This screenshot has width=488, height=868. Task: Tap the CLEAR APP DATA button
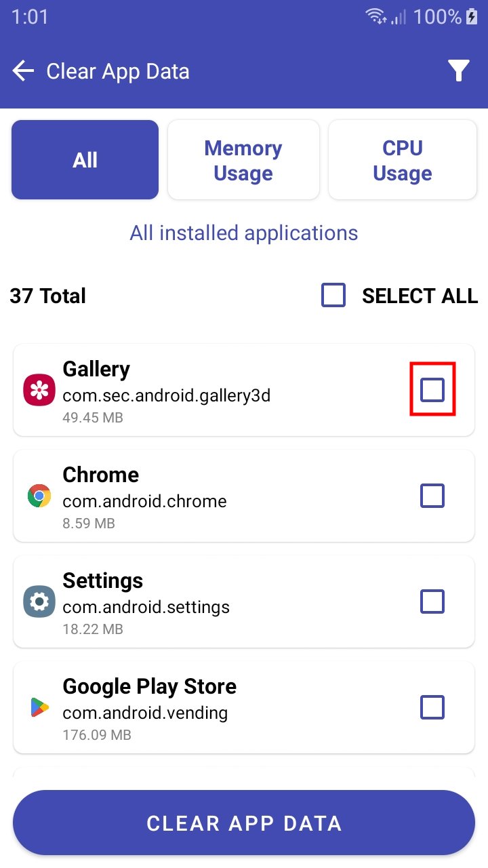(244, 823)
